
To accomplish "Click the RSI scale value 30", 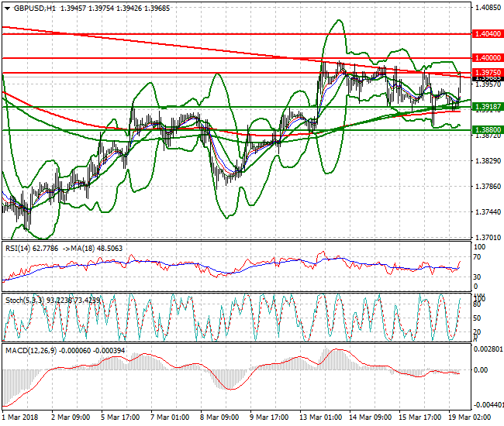I will coord(478,277).
